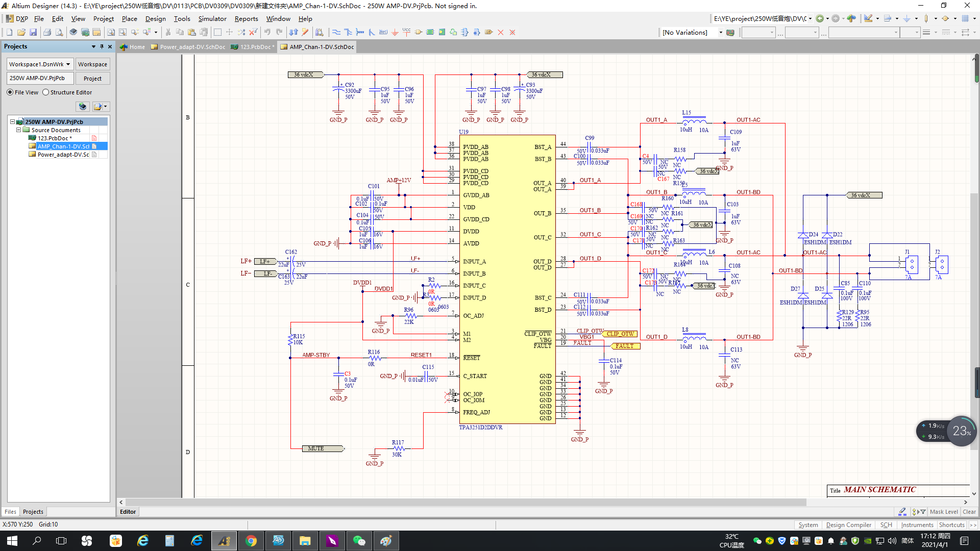Click the Workspace button
Screen dimensions: 980x551
[x=92, y=64]
